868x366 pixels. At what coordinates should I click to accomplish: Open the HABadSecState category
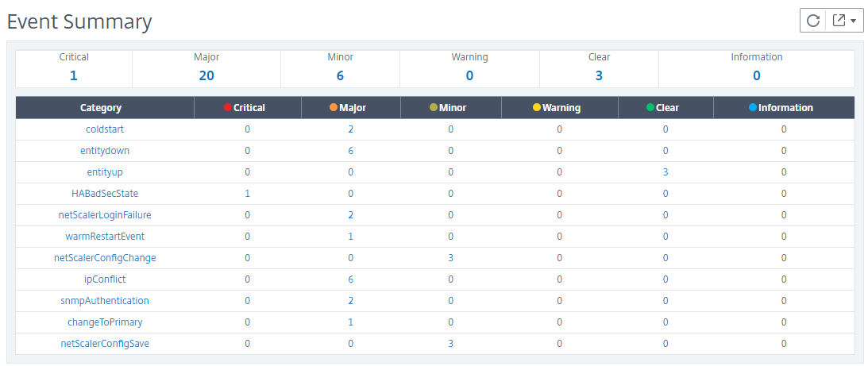(x=105, y=193)
